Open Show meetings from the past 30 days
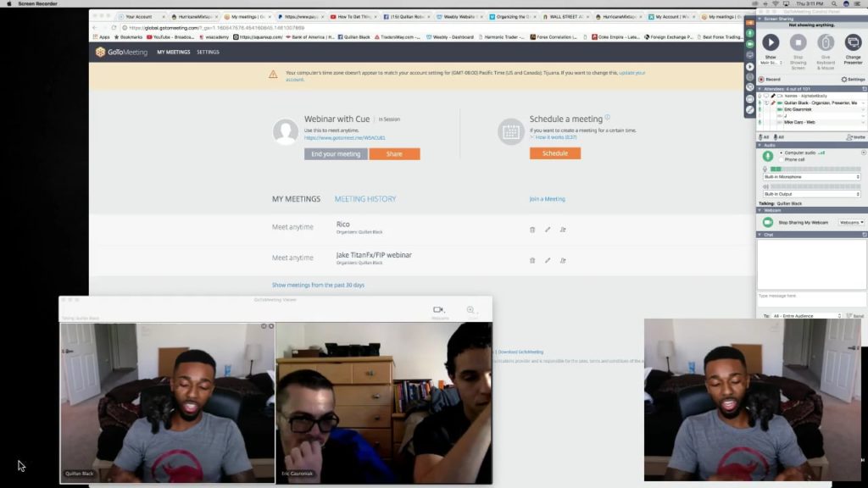 (x=319, y=285)
